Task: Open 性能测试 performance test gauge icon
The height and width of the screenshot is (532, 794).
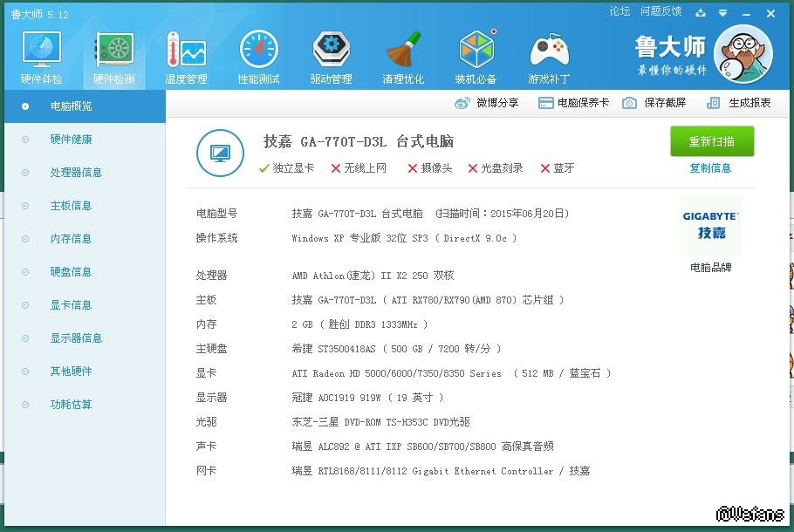Action: (x=258, y=51)
